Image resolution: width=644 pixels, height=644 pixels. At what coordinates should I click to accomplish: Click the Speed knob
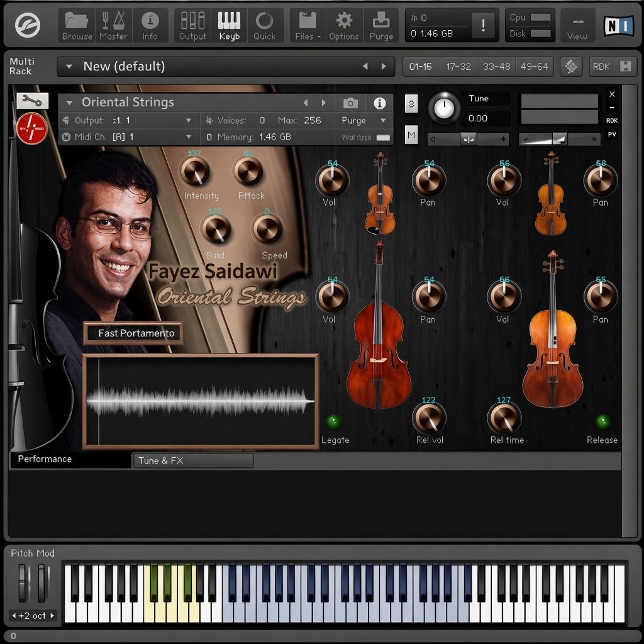point(267,230)
